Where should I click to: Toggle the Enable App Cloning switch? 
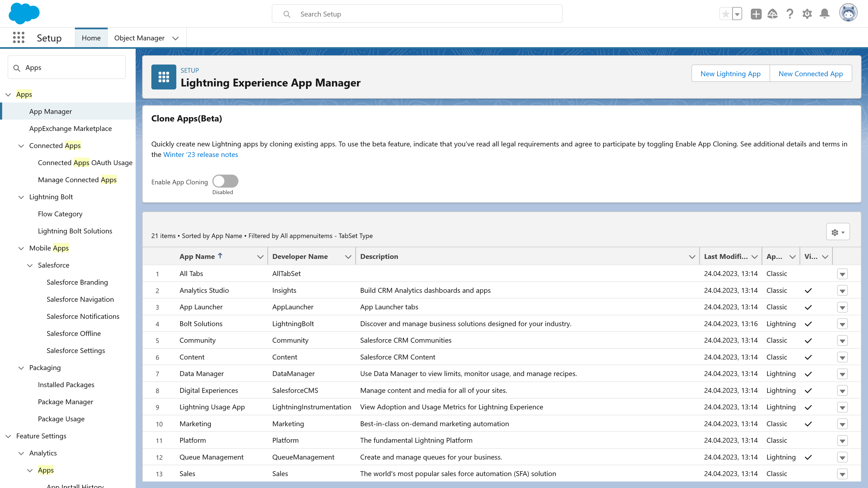(x=225, y=181)
